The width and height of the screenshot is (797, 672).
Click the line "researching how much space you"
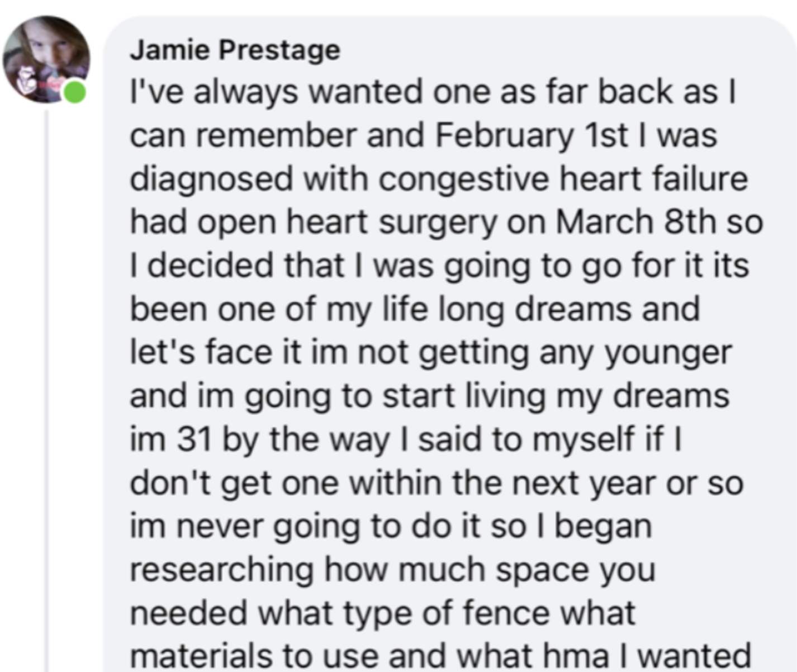[x=392, y=570]
